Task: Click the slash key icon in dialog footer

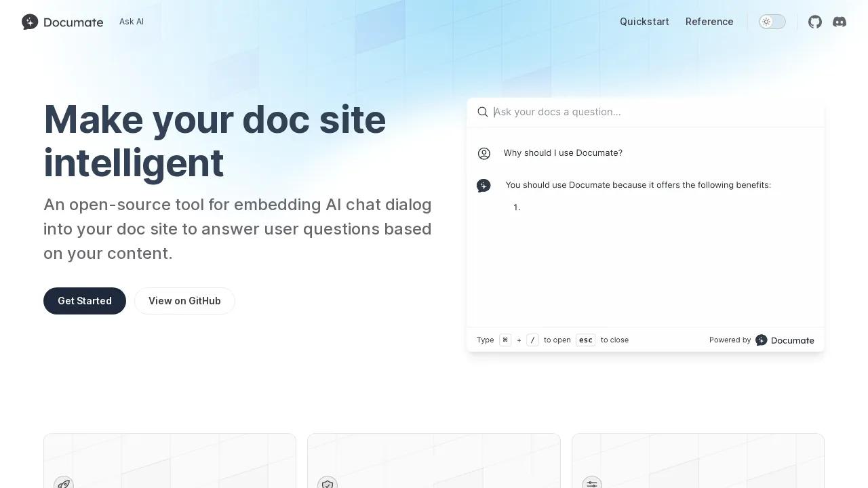Action: 532,340
